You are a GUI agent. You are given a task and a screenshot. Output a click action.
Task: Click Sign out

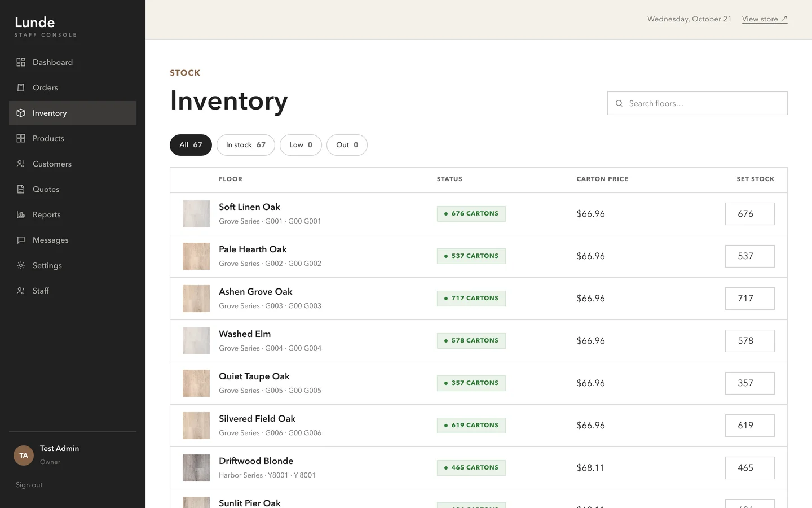(x=29, y=485)
